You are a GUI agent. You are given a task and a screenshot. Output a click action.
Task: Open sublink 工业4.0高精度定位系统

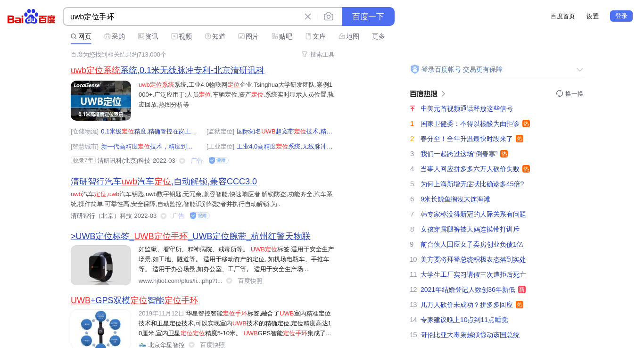tap(285, 147)
